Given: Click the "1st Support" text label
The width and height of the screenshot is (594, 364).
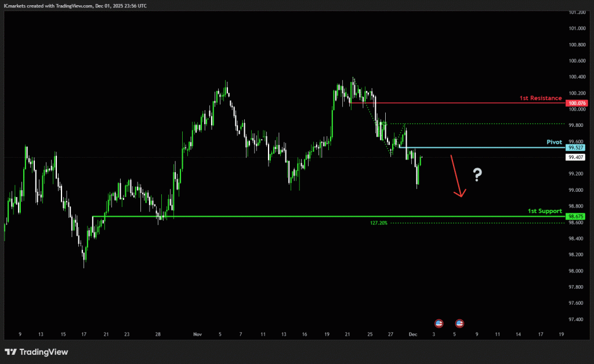Looking at the screenshot, I should (x=545, y=211).
